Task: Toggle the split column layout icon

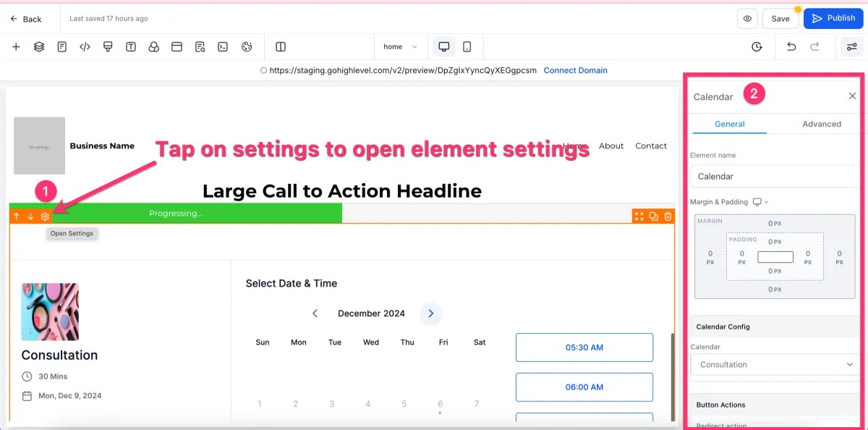Action: (281, 47)
